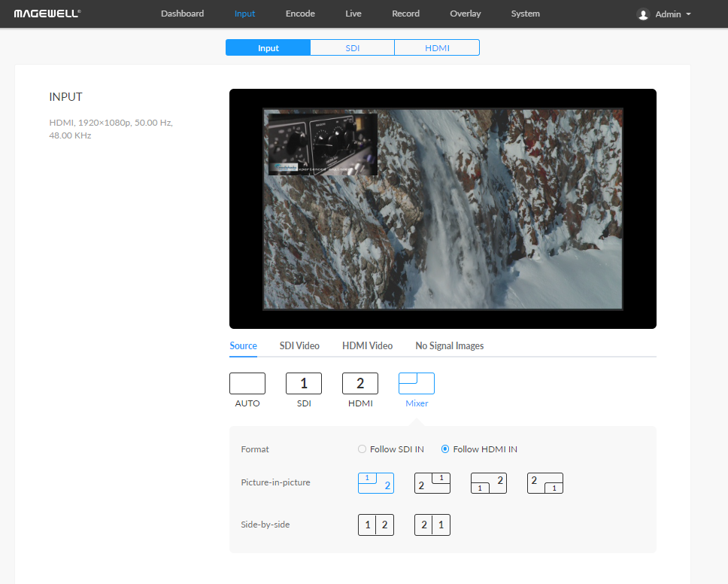The height and width of the screenshot is (584, 728).
Task: Choose side-by-side layout 1 | 2
Action: point(376,525)
